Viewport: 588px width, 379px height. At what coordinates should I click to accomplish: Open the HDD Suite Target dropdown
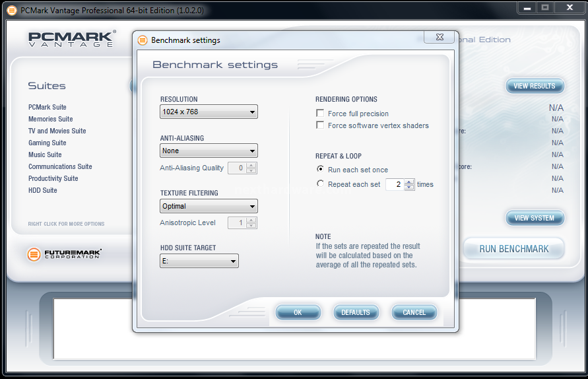(199, 261)
